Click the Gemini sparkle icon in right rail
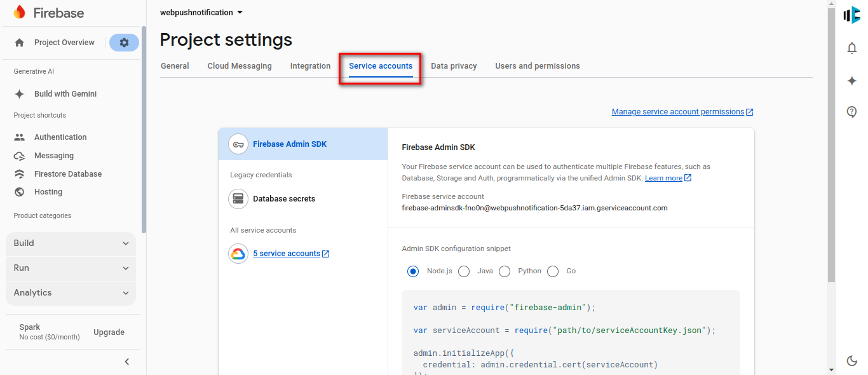868x375 pixels. pyautogui.click(x=852, y=81)
